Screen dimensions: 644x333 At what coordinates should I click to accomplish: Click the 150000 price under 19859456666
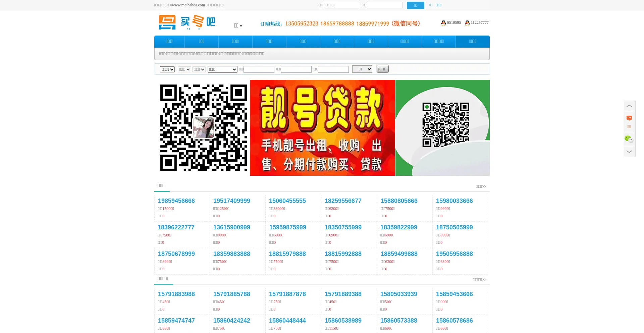coord(167,209)
